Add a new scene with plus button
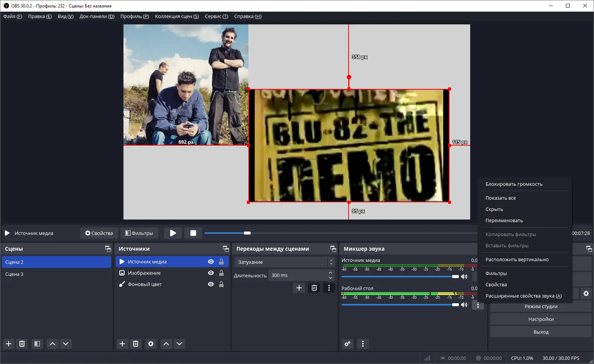The width and height of the screenshot is (594, 364). [x=9, y=344]
